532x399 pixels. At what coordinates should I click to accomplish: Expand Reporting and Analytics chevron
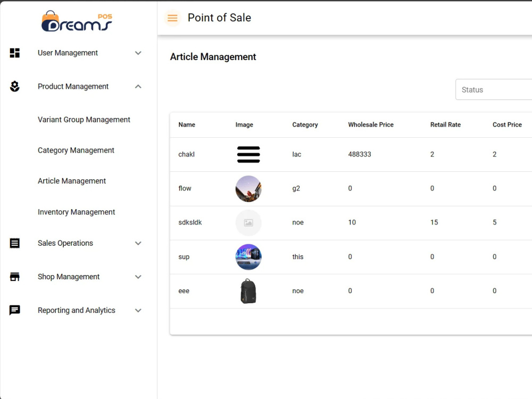click(138, 311)
